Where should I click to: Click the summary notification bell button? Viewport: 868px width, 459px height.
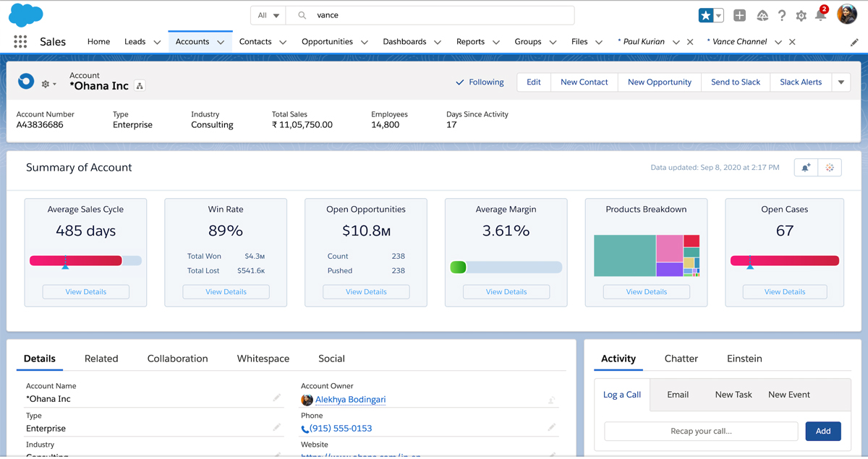805,168
